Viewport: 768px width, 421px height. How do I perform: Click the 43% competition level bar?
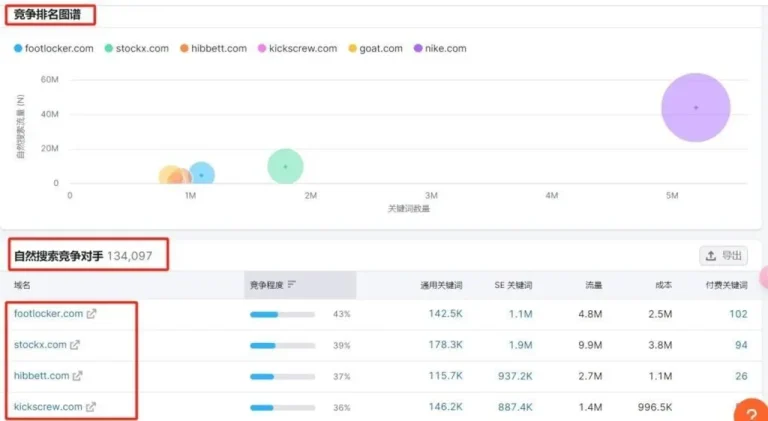coord(282,314)
